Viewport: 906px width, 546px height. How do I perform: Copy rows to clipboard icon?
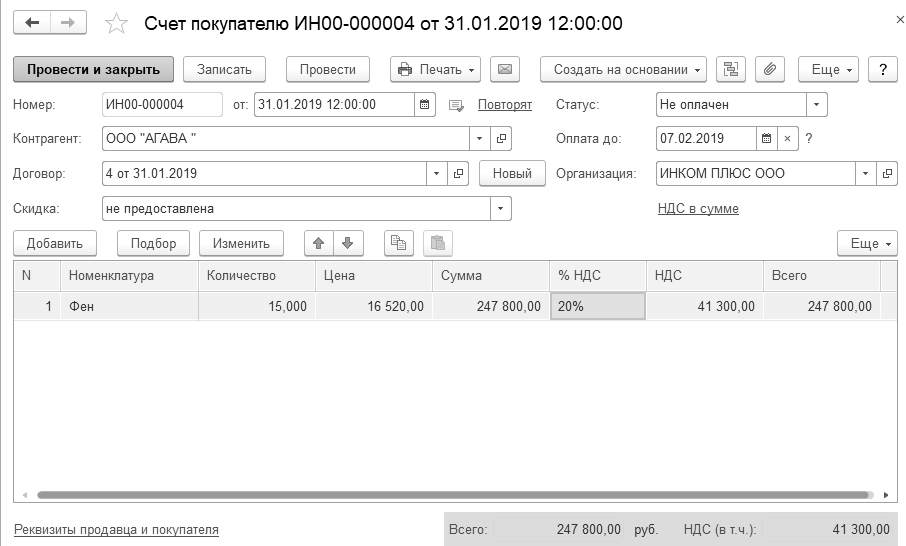(x=399, y=243)
